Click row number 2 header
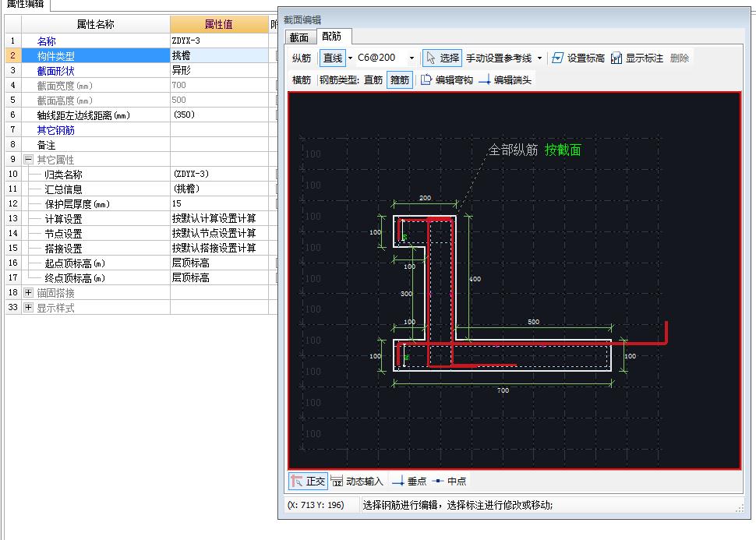756x540 pixels. coord(13,55)
